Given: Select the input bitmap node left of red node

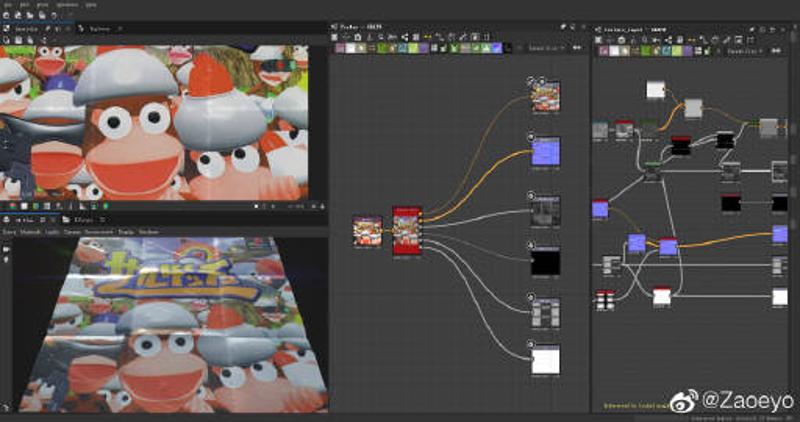Looking at the screenshot, I should (x=367, y=231).
